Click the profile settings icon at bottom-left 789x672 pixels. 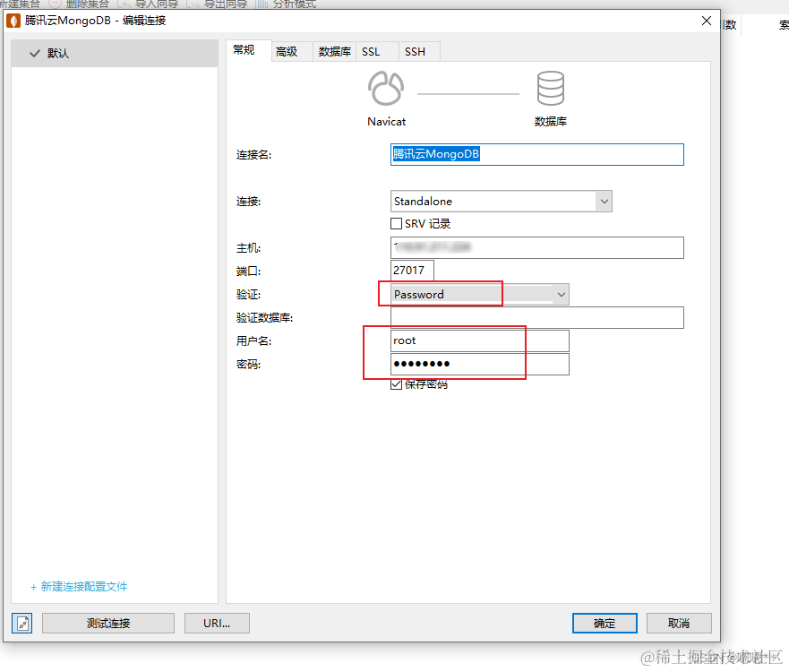[x=22, y=624]
